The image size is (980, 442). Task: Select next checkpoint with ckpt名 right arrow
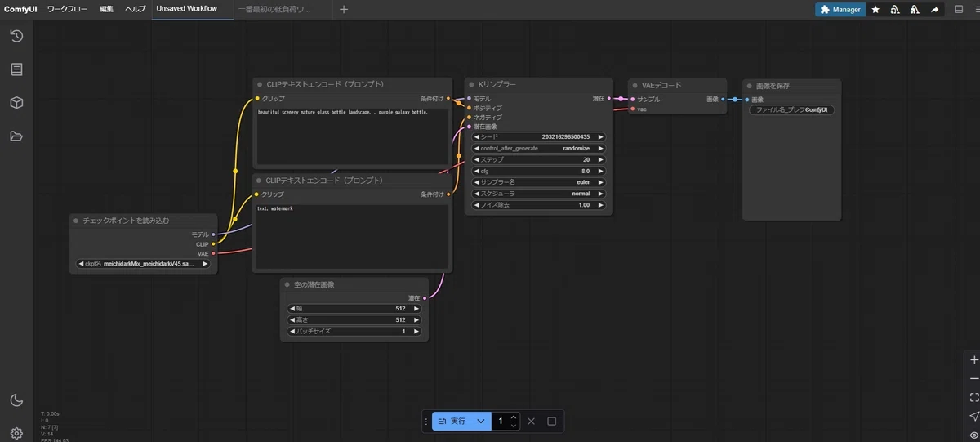[x=206, y=264]
